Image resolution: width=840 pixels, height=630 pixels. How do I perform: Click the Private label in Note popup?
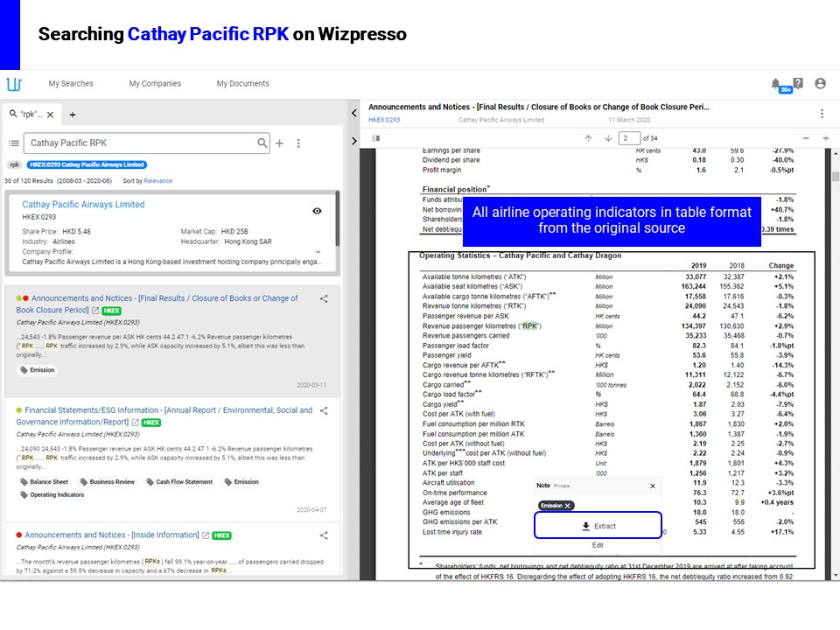562,486
